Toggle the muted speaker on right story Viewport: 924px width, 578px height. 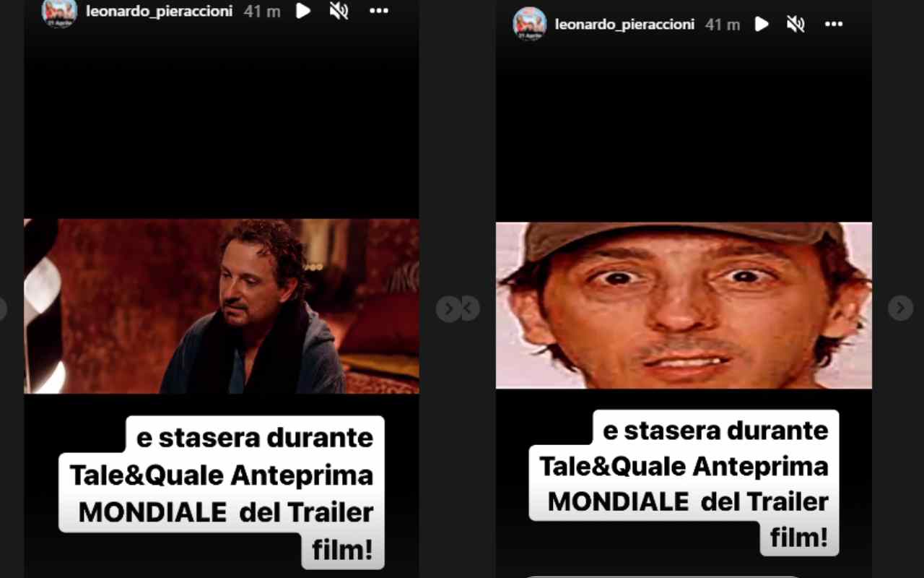pyautogui.click(x=796, y=25)
